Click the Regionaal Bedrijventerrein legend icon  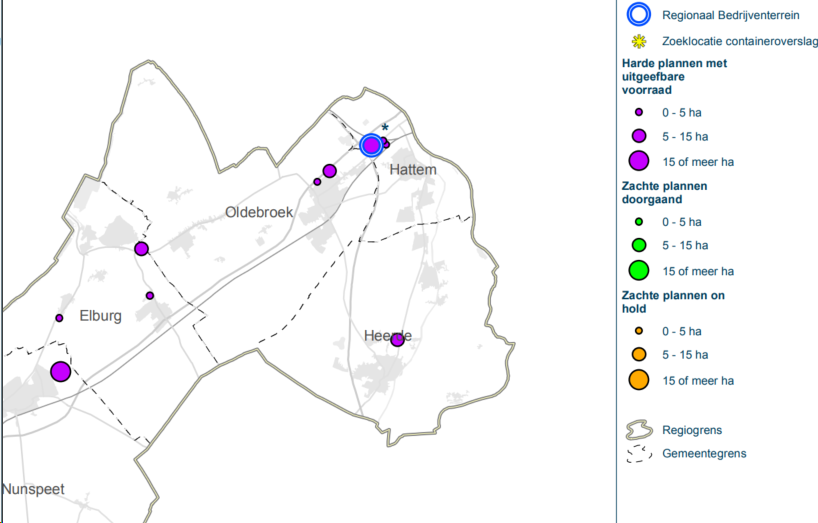[637, 15]
